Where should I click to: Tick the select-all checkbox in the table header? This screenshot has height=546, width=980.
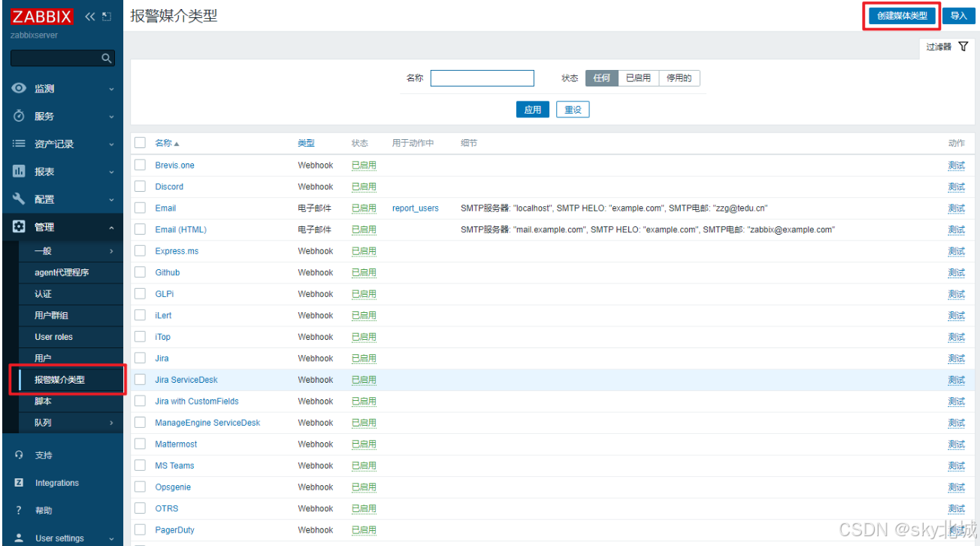point(140,143)
